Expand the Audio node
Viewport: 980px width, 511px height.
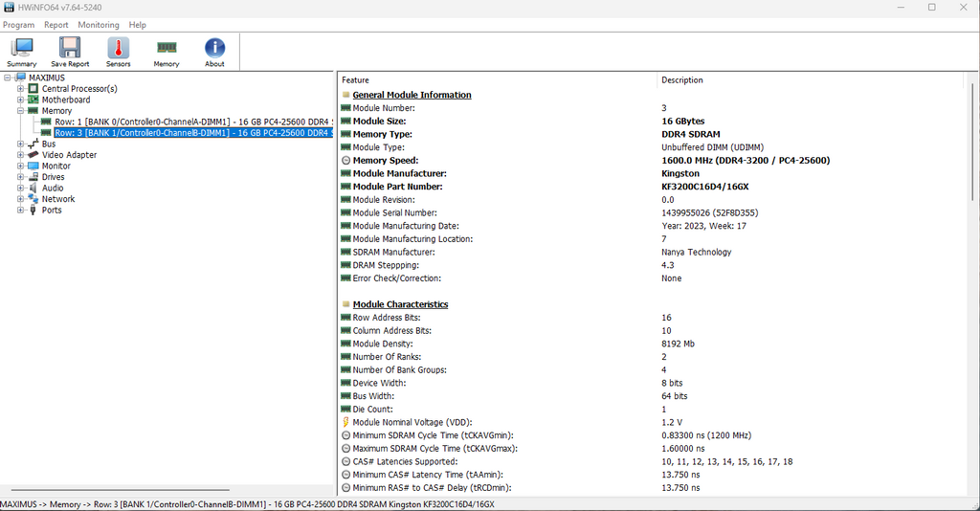click(21, 188)
